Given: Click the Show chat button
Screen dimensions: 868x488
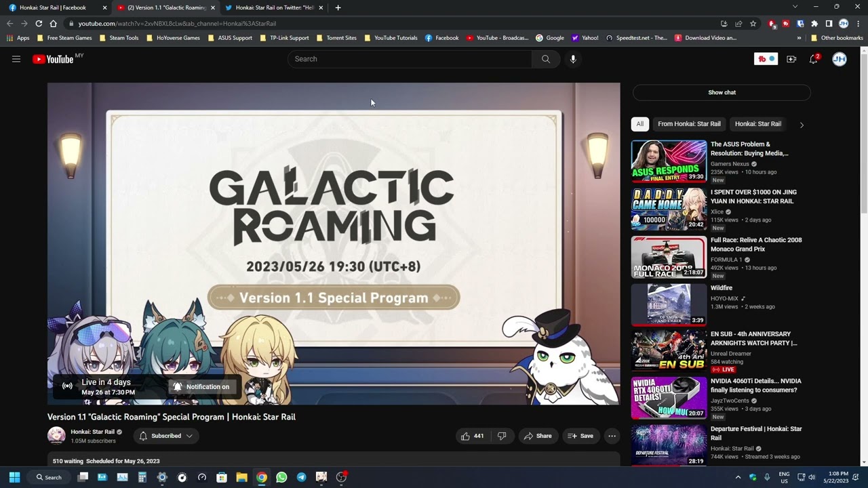Looking at the screenshot, I should tap(722, 92).
